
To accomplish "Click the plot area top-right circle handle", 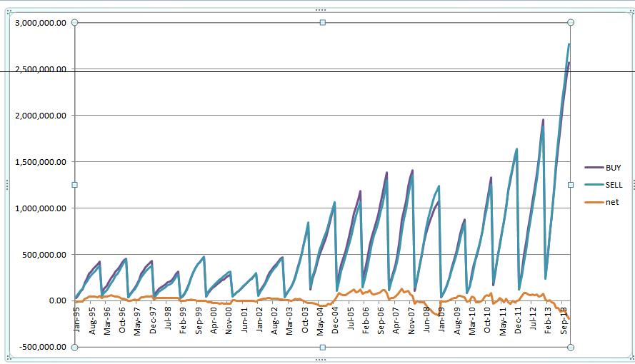I will click(x=571, y=22).
